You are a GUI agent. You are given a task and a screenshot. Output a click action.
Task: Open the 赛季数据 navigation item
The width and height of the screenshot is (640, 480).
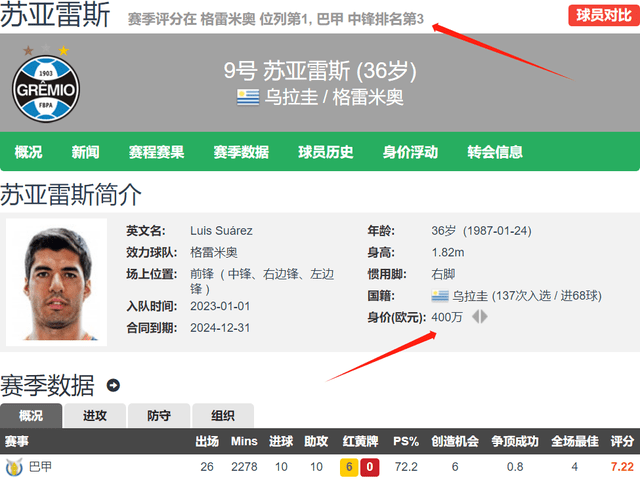(241, 152)
